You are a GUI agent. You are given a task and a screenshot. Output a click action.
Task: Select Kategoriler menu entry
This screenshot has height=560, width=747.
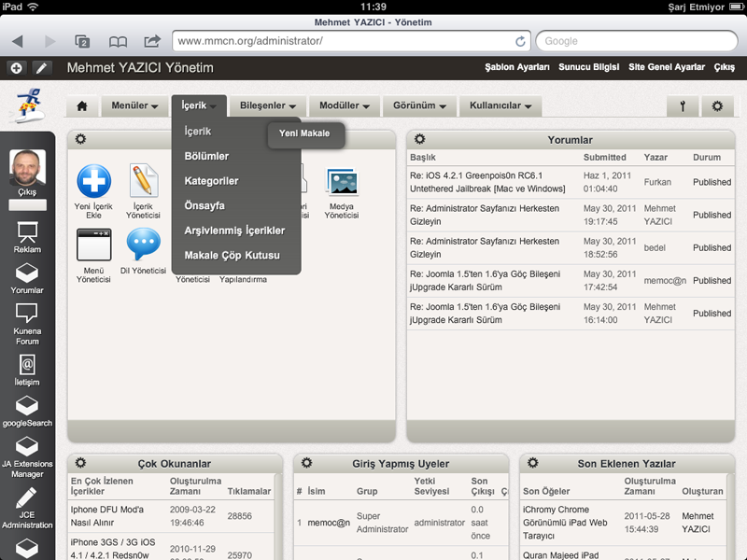point(211,181)
